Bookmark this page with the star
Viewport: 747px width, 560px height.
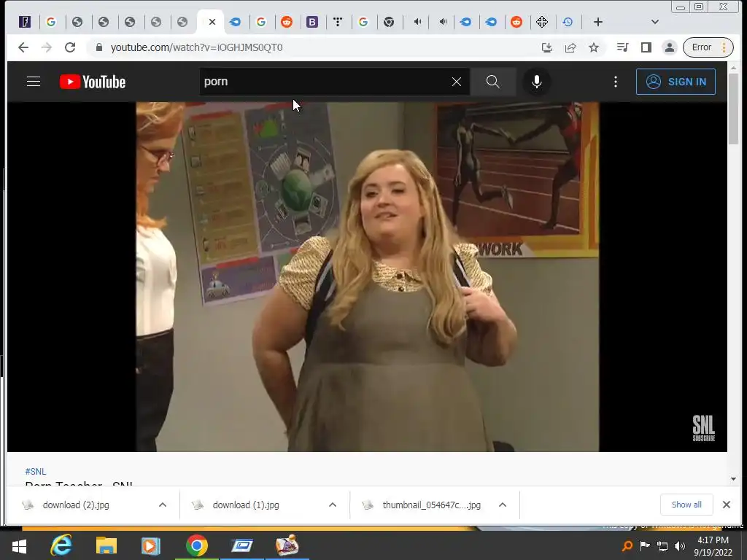(x=594, y=47)
